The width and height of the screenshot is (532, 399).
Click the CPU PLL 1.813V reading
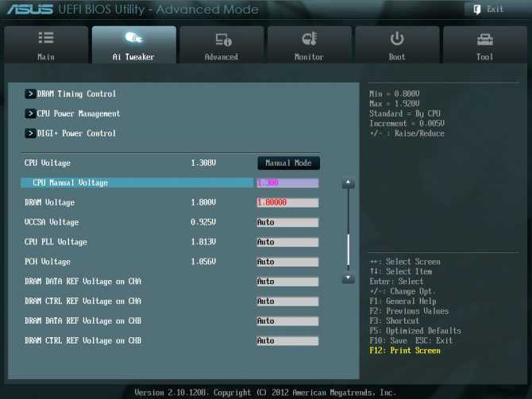point(203,242)
